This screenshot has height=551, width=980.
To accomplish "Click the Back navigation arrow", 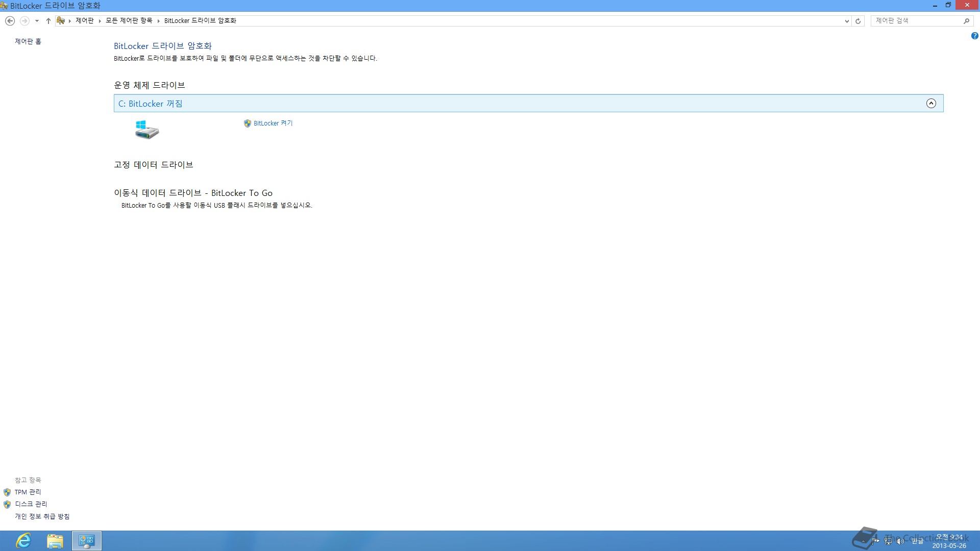I will pos(10,21).
